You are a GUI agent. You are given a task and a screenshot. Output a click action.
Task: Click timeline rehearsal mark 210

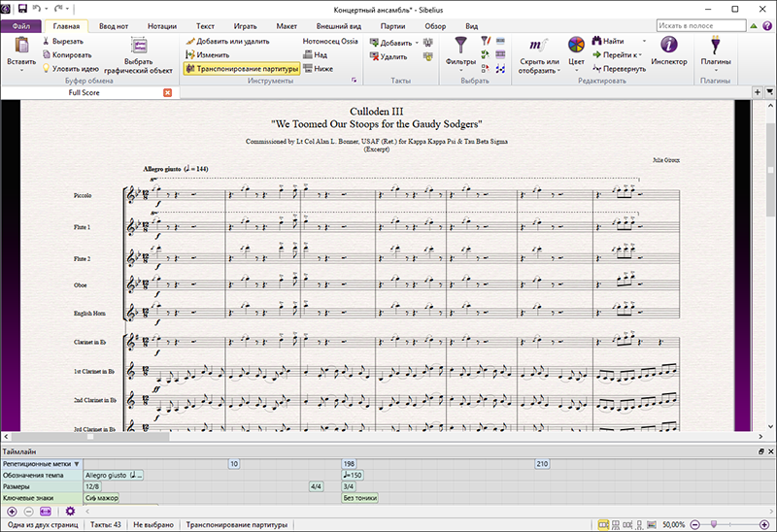pyautogui.click(x=542, y=464)
